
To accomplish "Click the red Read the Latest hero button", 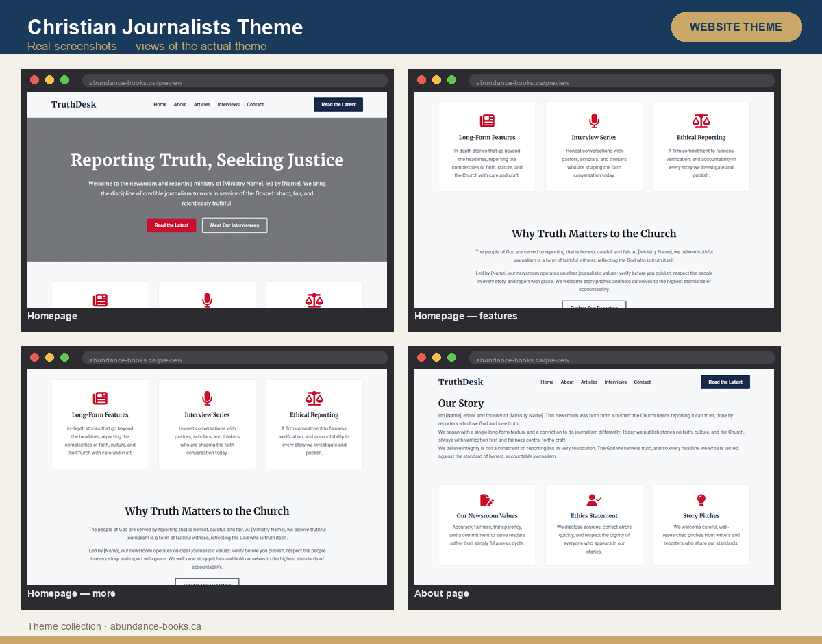I will coord(171,225).
